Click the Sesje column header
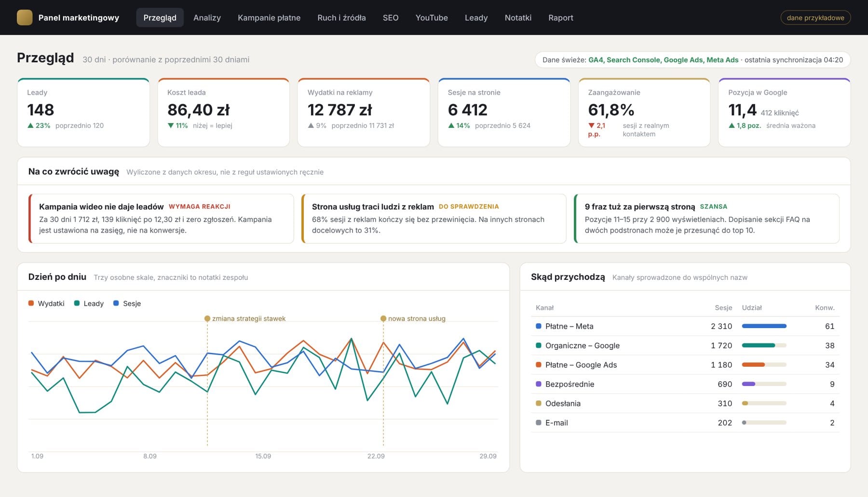This screenshot has width=868, height=497. point(723,308)
